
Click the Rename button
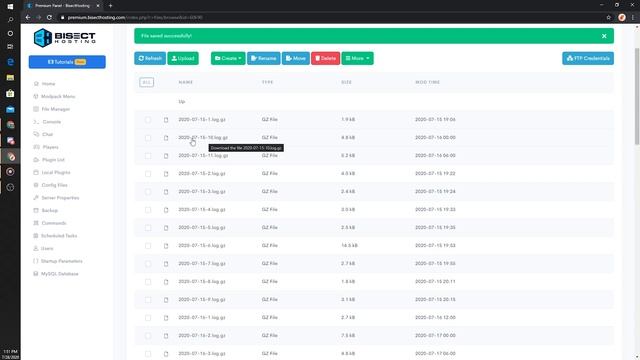tap(264, 58)
